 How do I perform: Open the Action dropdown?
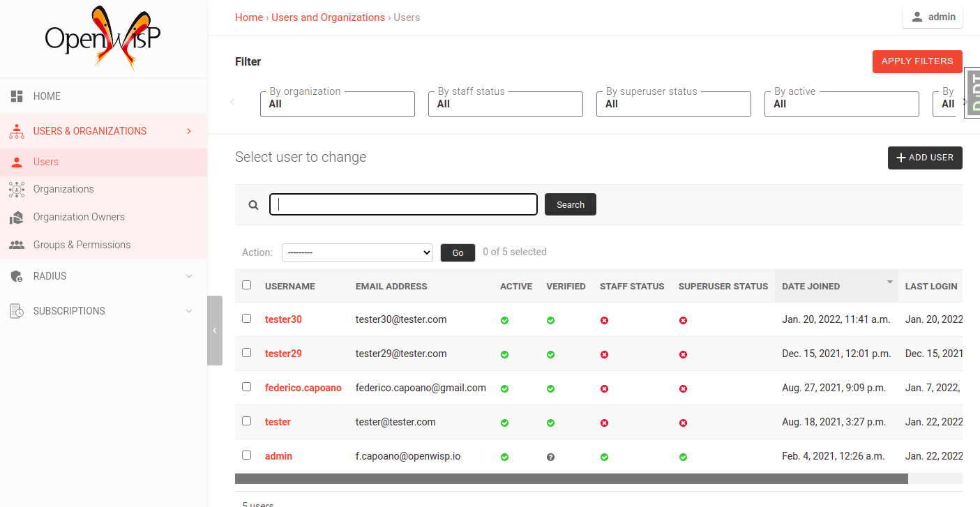pyautogui.click(x=357, y=252)
